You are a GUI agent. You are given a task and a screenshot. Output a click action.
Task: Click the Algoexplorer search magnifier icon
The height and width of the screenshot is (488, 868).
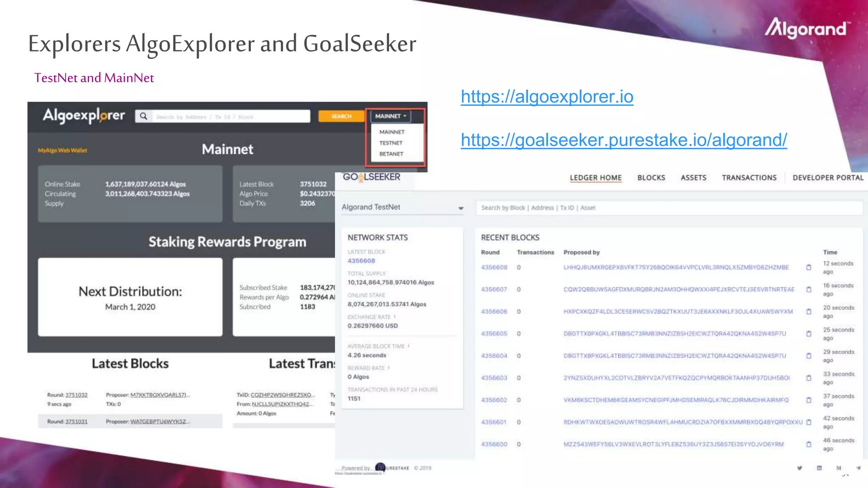point(144,116)
